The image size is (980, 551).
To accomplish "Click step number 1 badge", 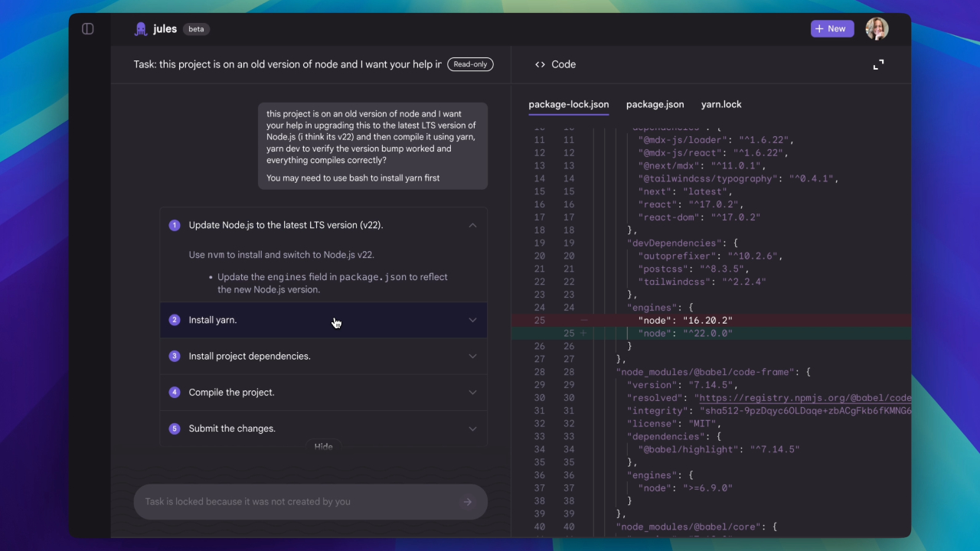I will [175, 225].
